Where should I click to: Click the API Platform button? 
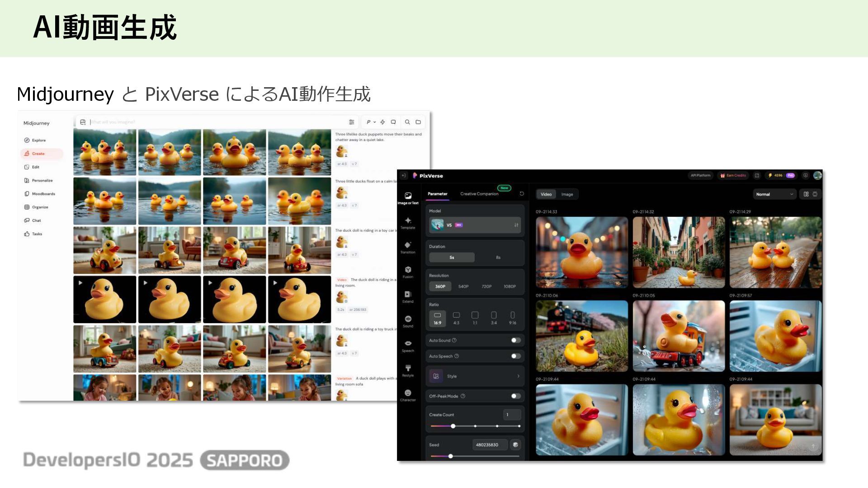click(x=700, y=175)
